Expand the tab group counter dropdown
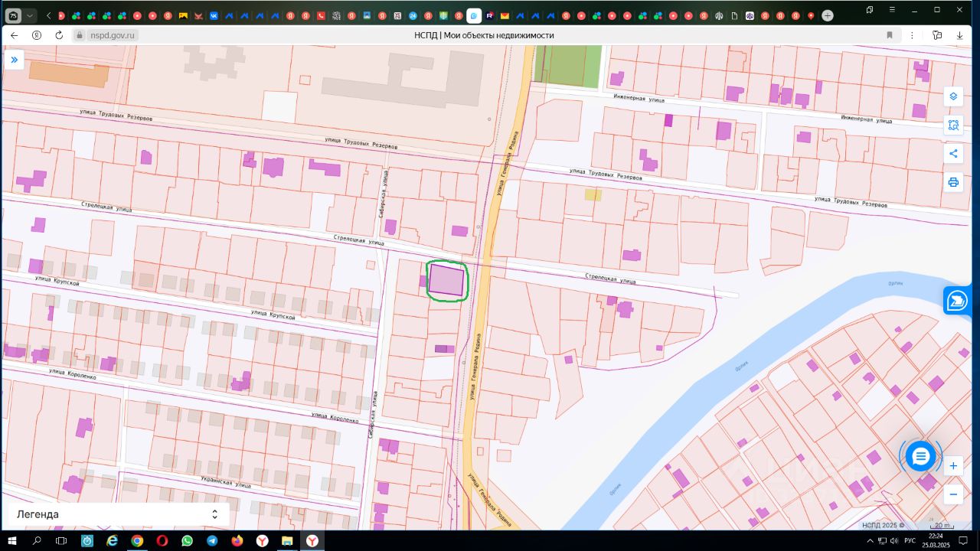 [30, 15]
